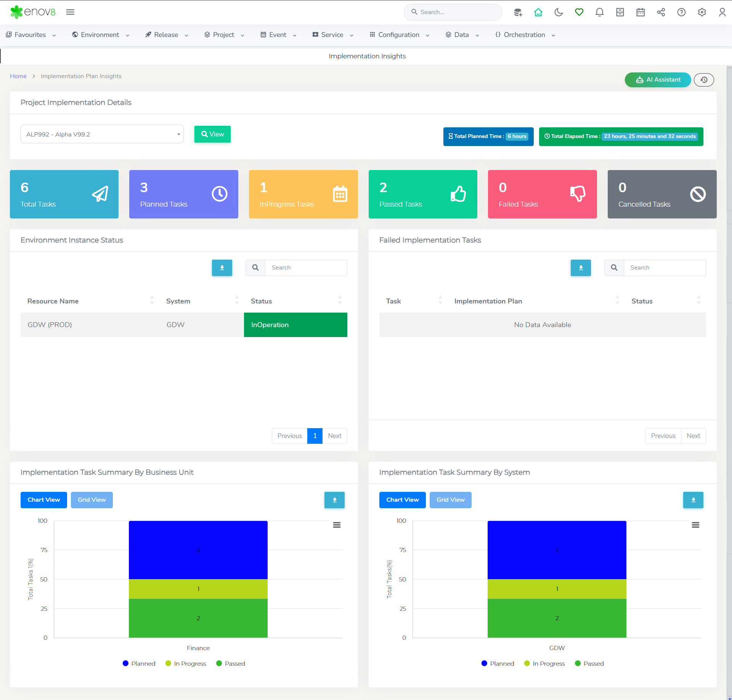The width and height of the screenshot is (732, 700).
Task: Click the blue Planned bar for GDW
Action: click(x=557, y=550)
